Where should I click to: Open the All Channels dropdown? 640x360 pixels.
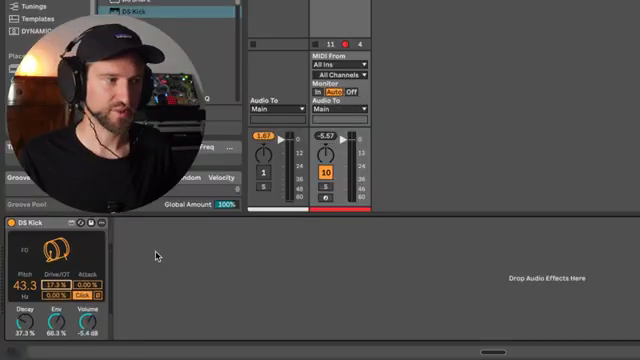340,75
